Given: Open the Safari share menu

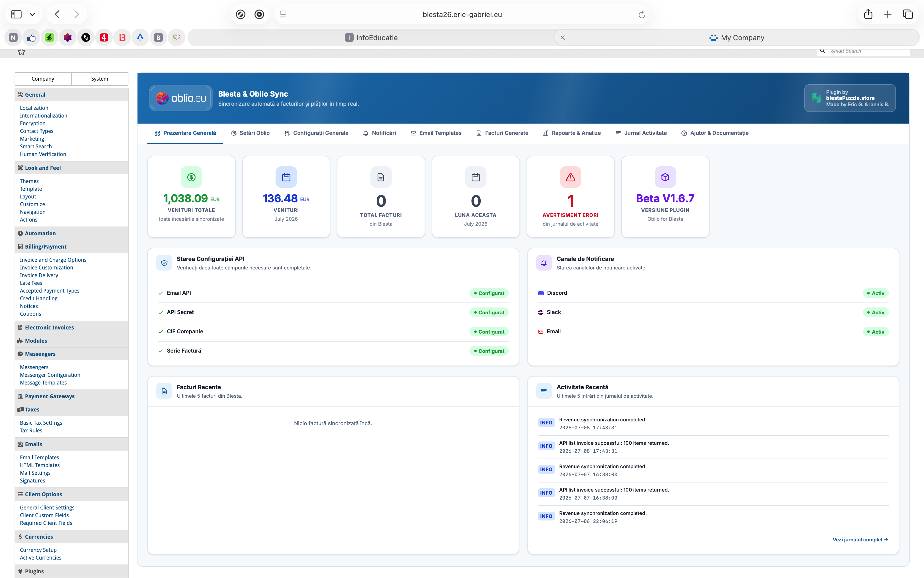Looking at the screenshot, I should tap(868, 14).
